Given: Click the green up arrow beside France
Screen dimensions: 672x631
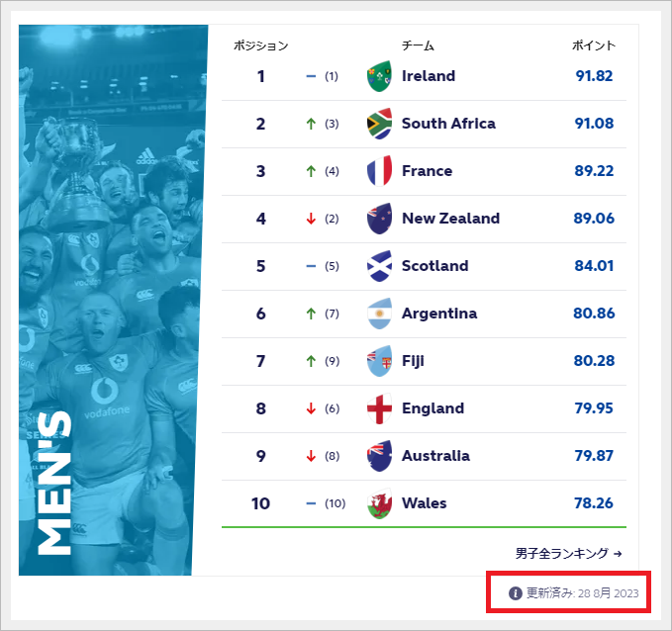Looking at the screenshot, I should pos(311,171).
